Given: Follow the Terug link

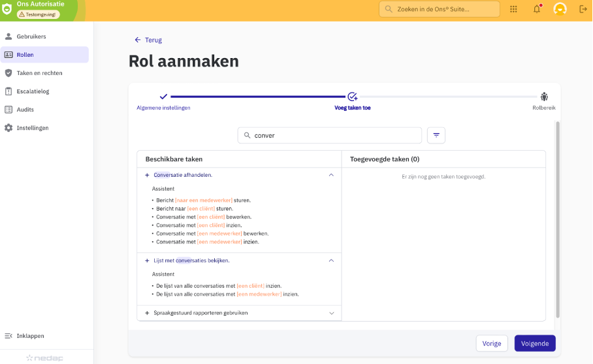Looking at the screenshot, I should 148,40.
